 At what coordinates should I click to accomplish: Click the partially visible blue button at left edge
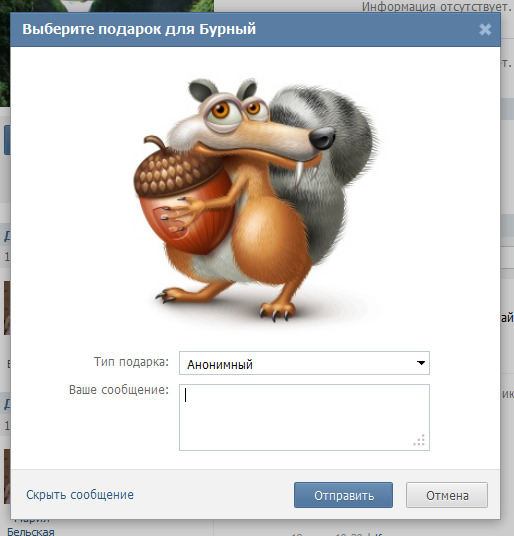click(7, 140)
